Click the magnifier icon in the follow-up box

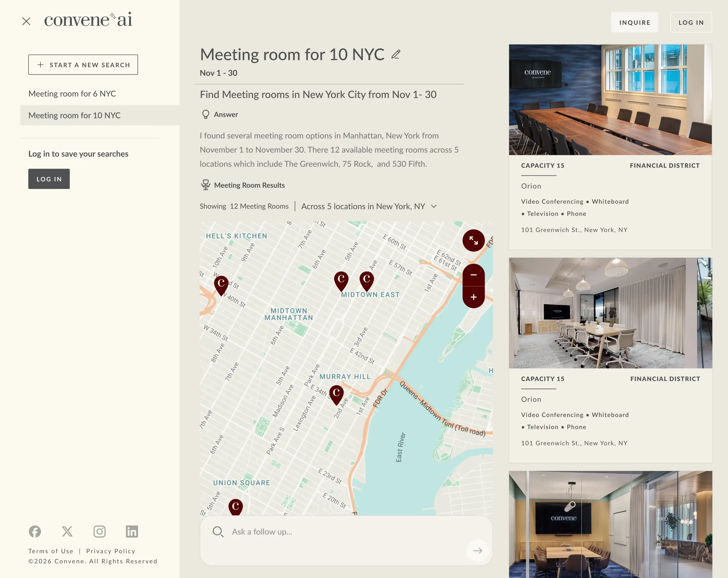click(x=218, y=532)
